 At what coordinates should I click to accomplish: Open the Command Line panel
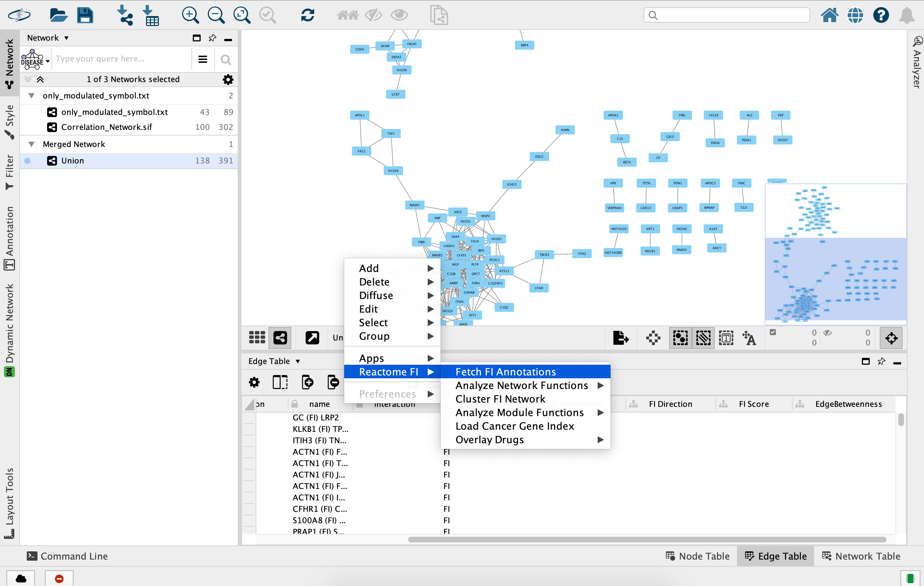(67, 556)
